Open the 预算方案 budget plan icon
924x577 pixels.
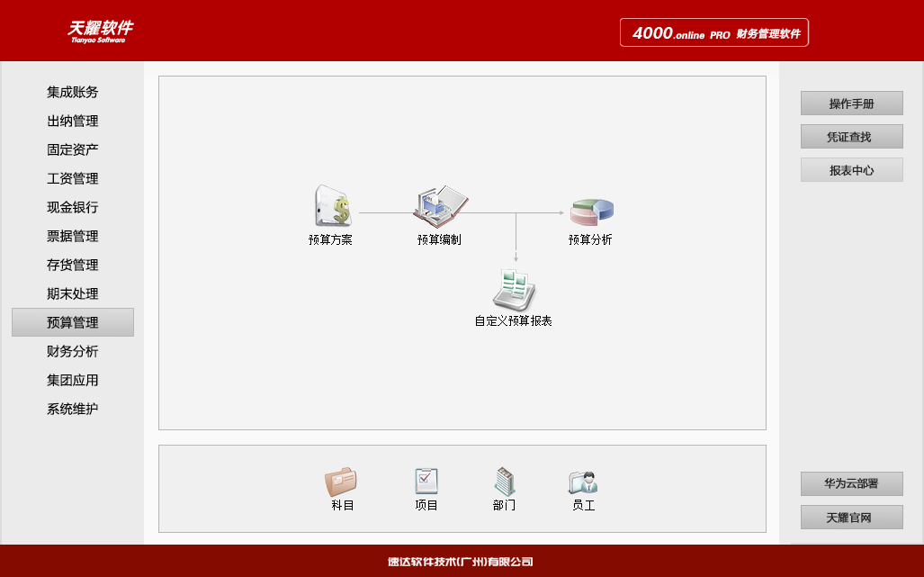click(333, 206)
